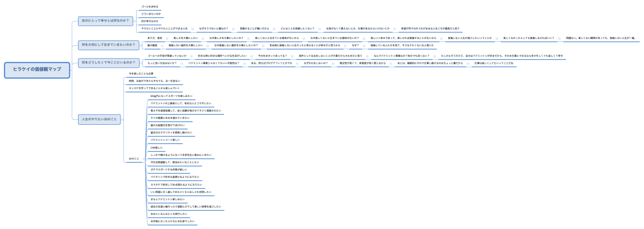Select the お世話になった人たちにお礼参りしたい item
Viewport: 644px width, 229px height.
point(173,221)
